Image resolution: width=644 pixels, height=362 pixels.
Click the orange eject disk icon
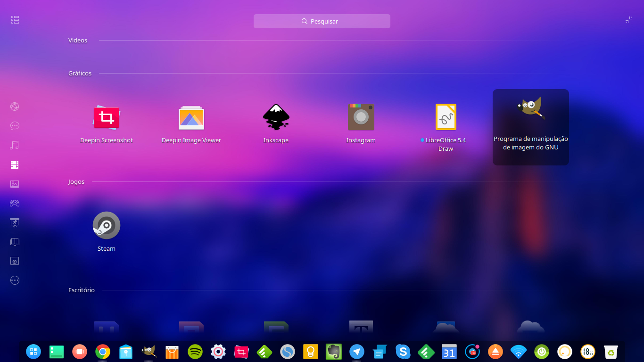[495, 351]
